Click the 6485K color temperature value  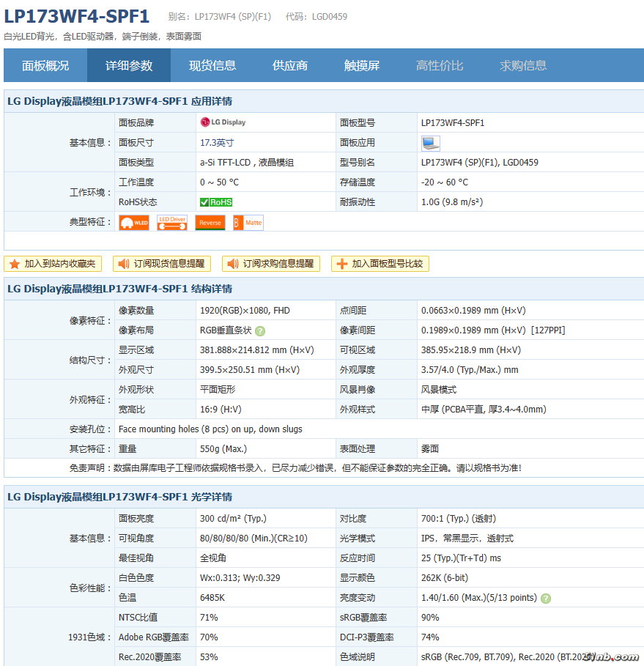click(x=212, y=598)
